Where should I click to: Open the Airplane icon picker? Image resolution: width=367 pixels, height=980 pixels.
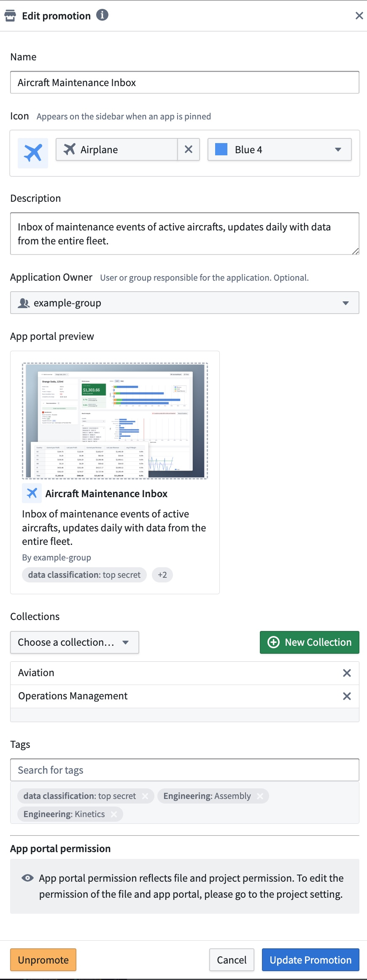click(117, 149)
